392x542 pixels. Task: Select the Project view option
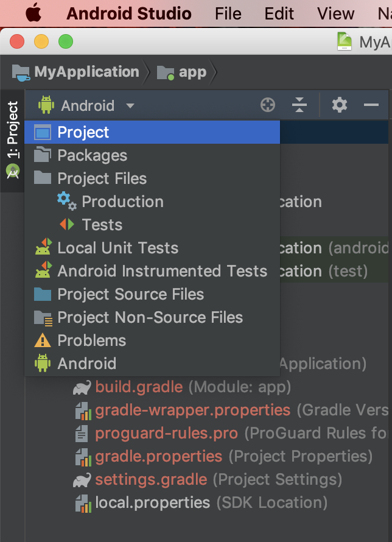click(x=152, y=132)
